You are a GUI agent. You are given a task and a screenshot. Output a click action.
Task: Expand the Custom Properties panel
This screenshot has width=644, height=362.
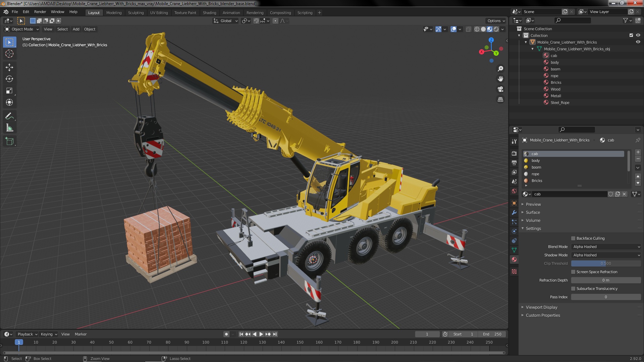(543, 315)
